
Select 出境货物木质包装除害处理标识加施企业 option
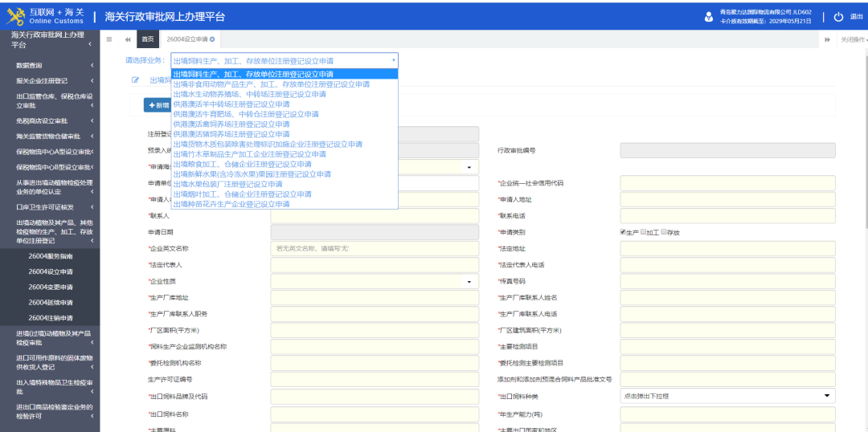[x=284, y=144]
